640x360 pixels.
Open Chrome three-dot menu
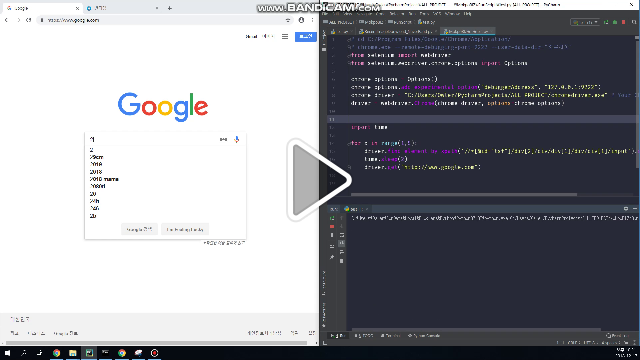pyautogui.click(x=313, y=20)
